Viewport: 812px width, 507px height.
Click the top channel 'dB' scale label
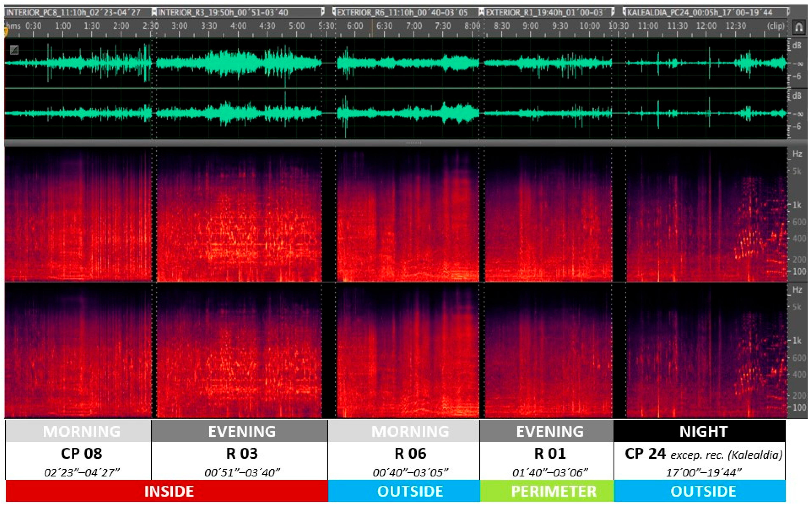point(797,46)
